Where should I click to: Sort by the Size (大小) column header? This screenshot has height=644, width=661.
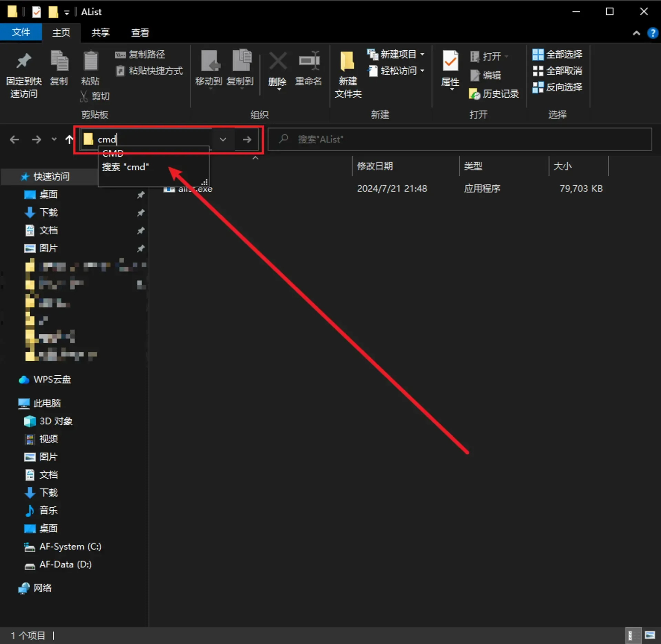pyautogui.click(x=563, y=166)
